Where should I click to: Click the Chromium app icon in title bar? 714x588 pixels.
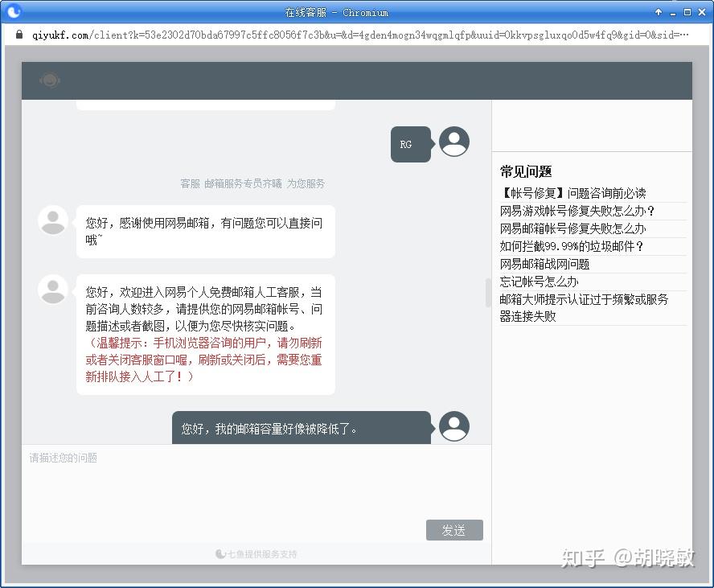(14, 11)
